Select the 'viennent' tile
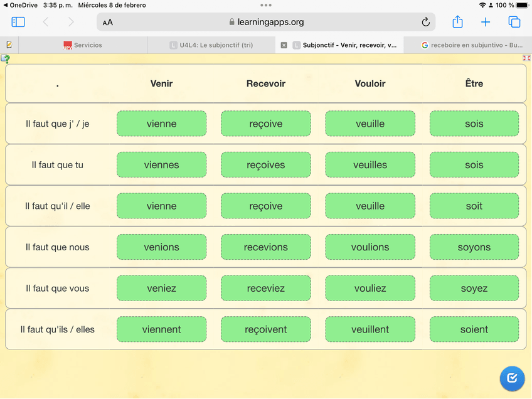The height and width of the screenshot is (399, 532). click(x=161, y=329)
